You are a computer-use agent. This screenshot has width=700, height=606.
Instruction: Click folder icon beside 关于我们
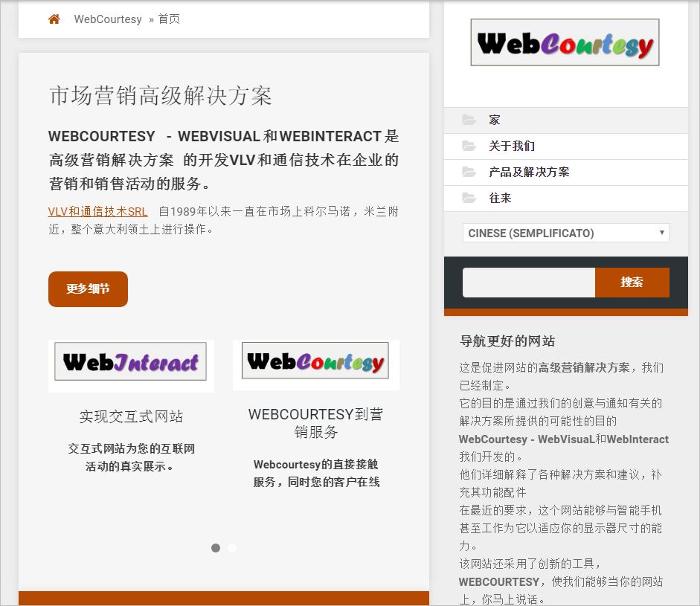pos(469,146)
